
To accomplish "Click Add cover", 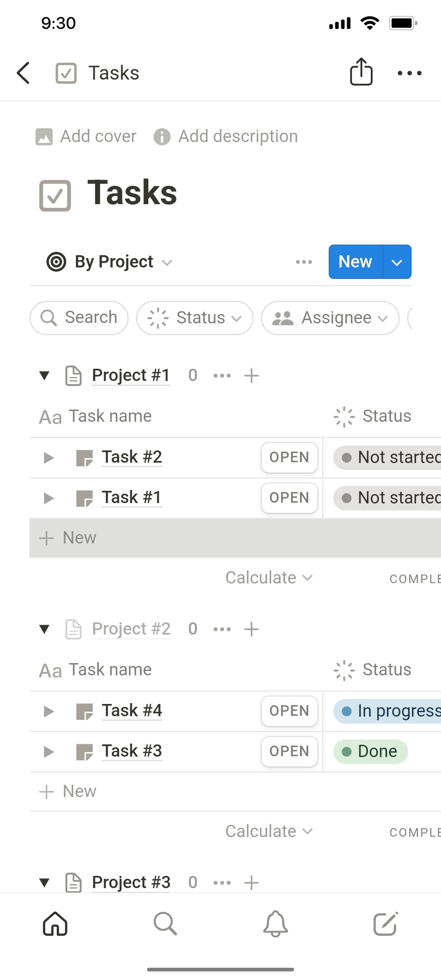I will point(86,136).
